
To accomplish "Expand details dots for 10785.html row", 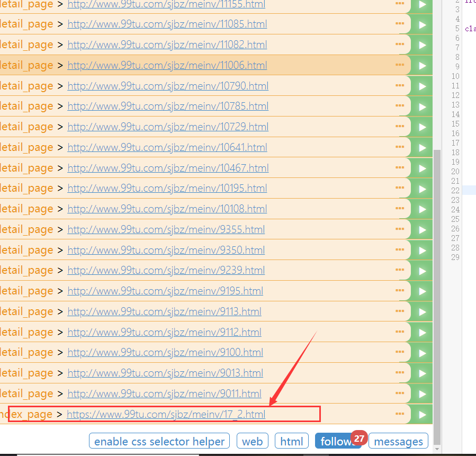I will click(400, 105).
